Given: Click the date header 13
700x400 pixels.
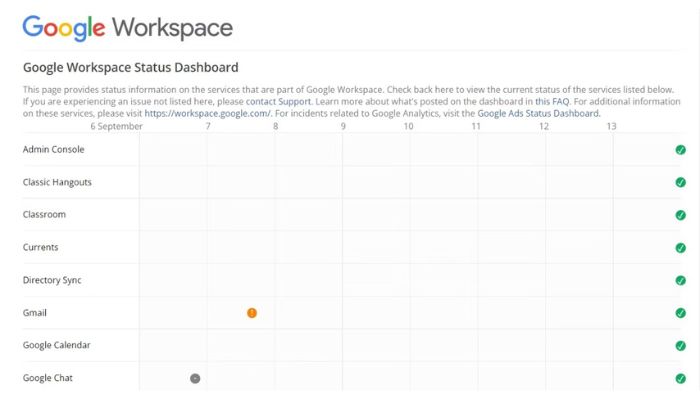Looking at the screenshot, I should coord(611,126).
